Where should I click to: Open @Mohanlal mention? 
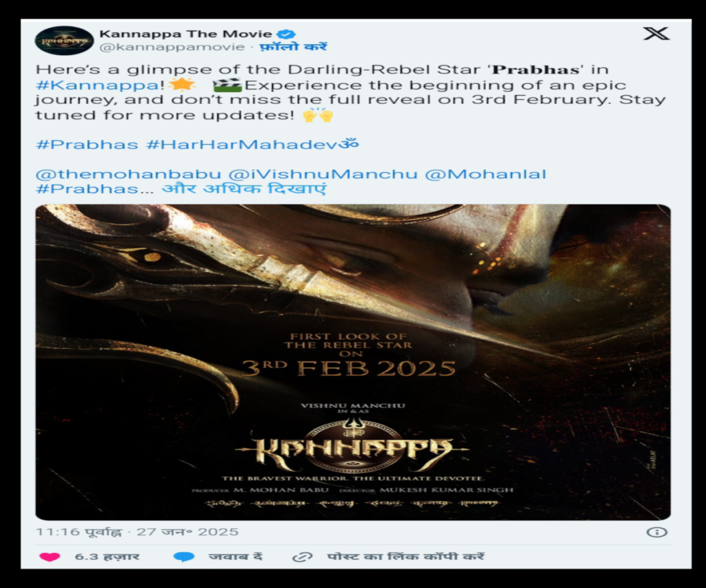(485, 174)
